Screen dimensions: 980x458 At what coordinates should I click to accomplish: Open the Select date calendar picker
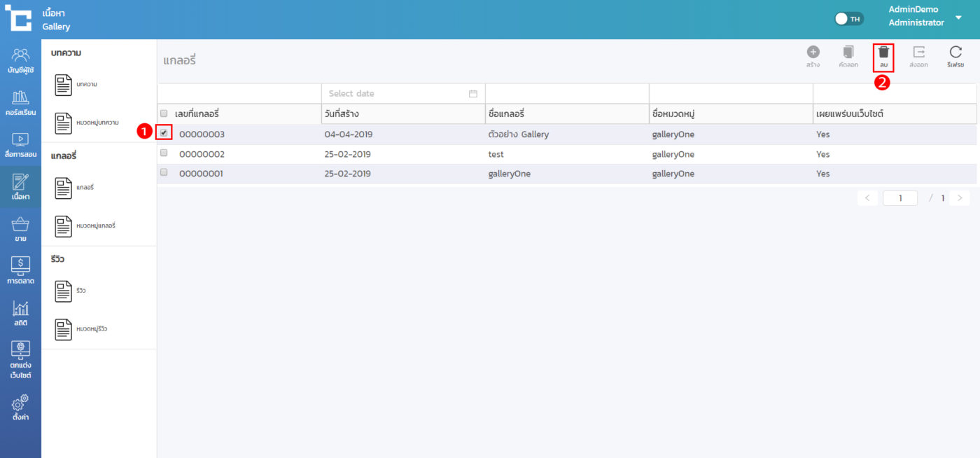[472, 94]
